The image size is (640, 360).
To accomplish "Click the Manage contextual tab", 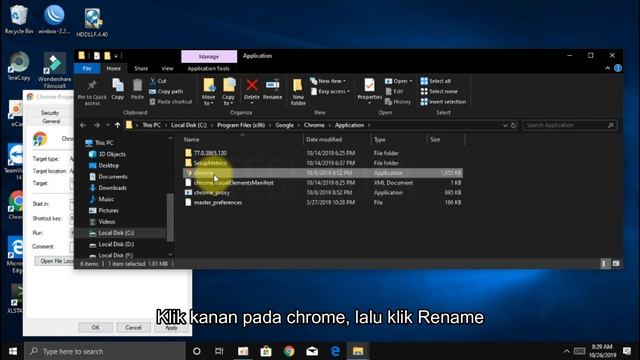I will tap(209, 56).
